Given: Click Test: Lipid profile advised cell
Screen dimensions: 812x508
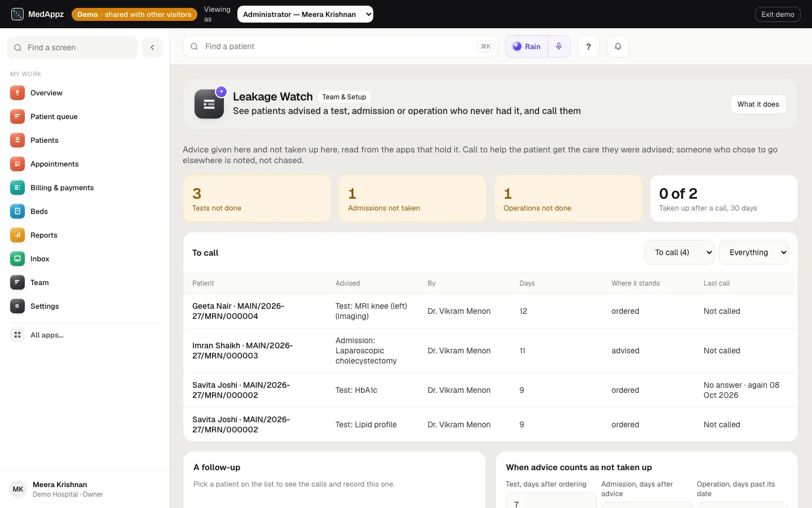Looking at the screenshot, I should click(x=366, y=424).
